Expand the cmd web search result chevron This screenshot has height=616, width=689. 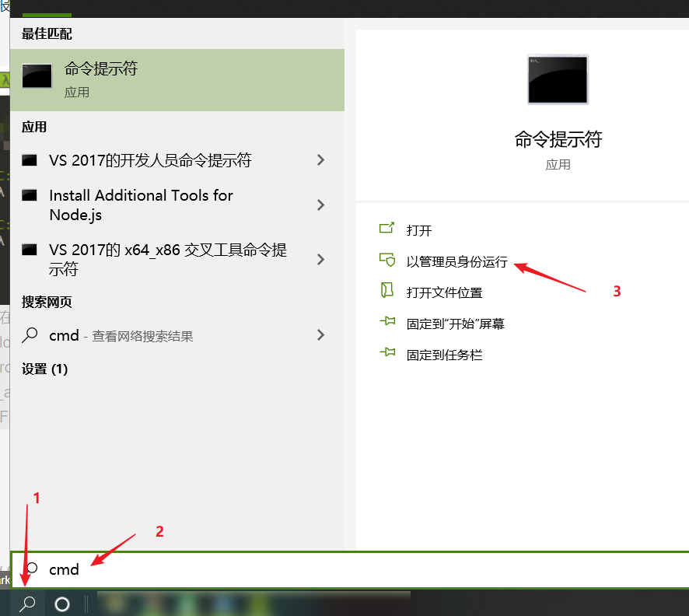(x=320, y=335)
